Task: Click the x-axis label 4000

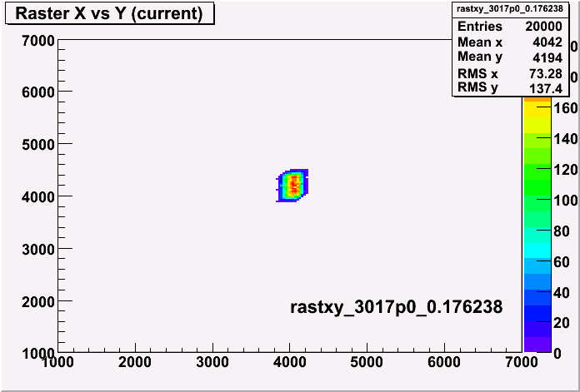Action: [x=289, y=362]
